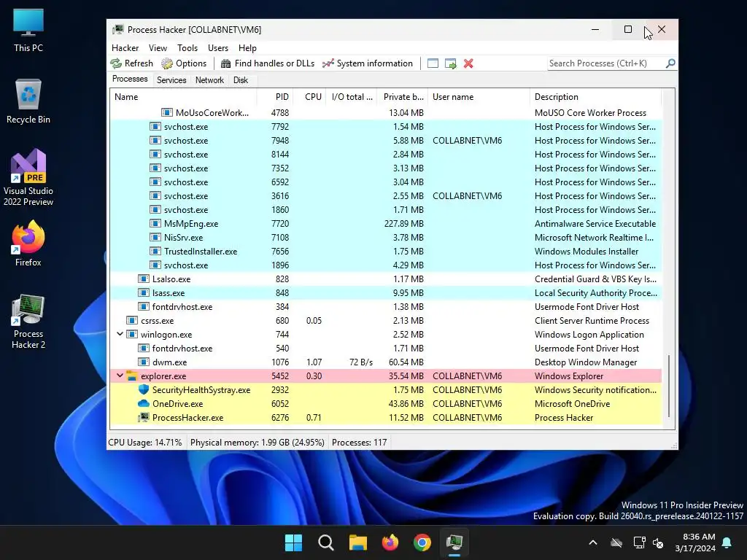Switch to the Services tab
The image size is (747, 560).
(x=171, y=80)
